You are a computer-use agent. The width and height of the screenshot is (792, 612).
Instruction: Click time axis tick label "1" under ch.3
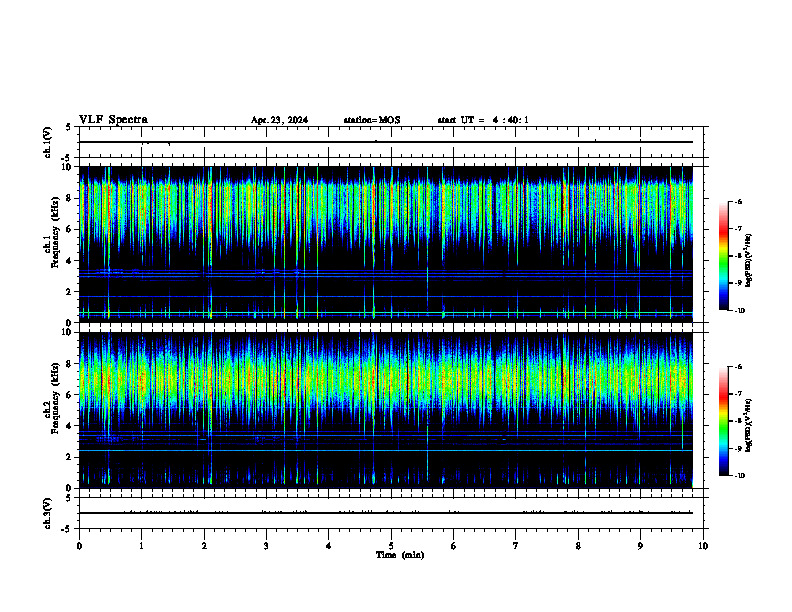click(x=141, y=546)
